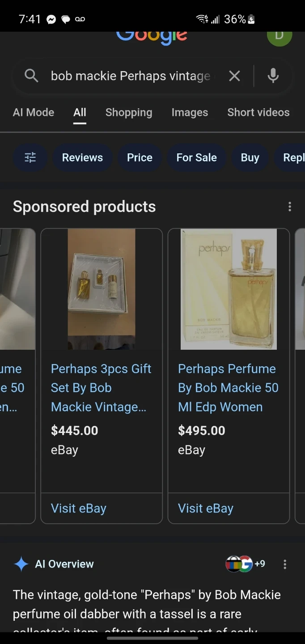
Task: Click Visit eBay under $445.00 gift set
Action: (79, 508)
